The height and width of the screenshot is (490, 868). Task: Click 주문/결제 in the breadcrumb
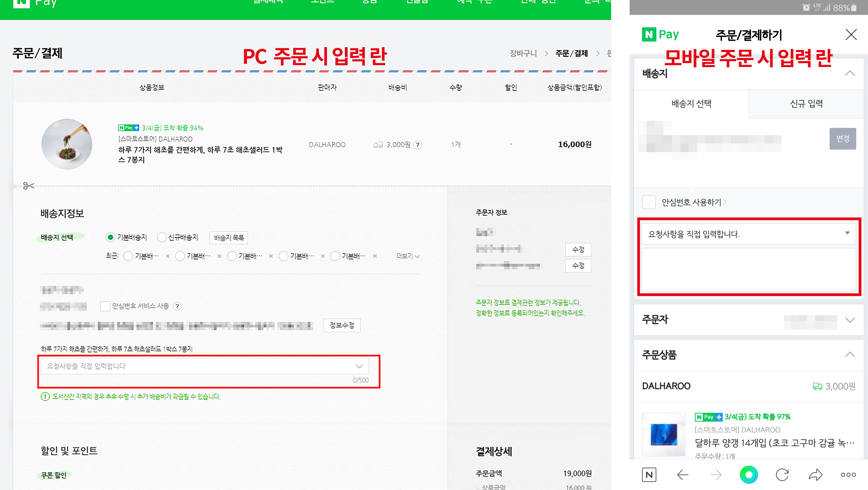point(572,53)
